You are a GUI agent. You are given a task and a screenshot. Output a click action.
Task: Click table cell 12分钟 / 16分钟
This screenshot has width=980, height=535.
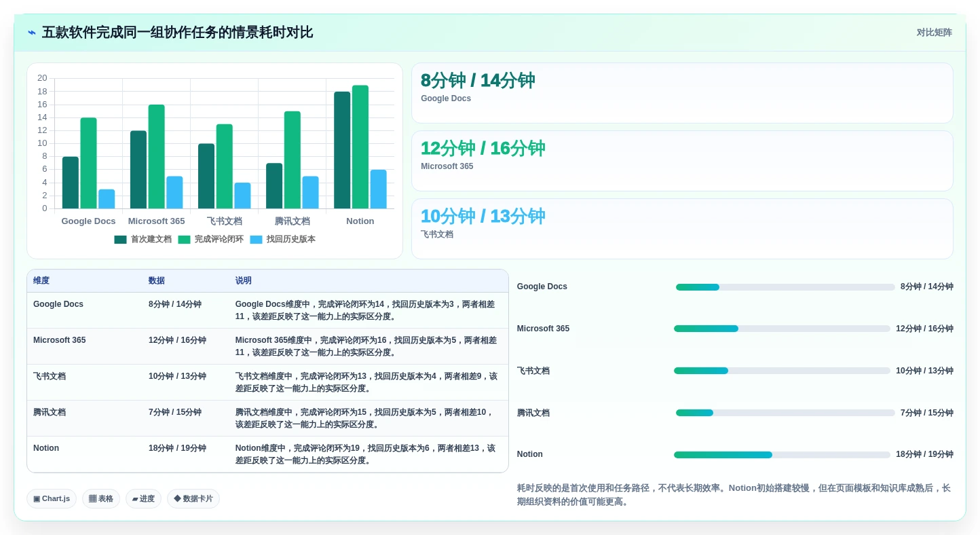point(177,340)
